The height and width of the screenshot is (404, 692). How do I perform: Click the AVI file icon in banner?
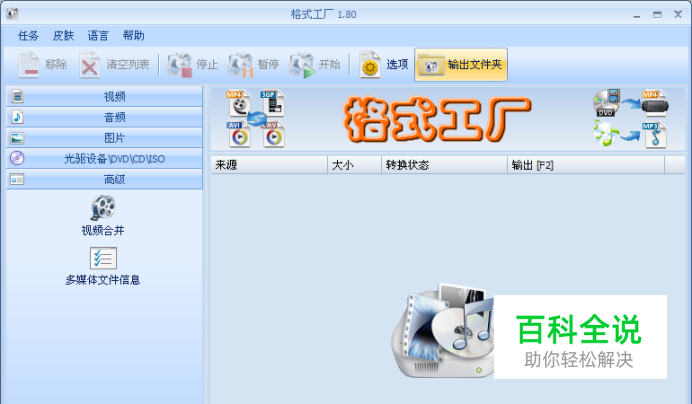pyautogui.click(x=238, y=134)
